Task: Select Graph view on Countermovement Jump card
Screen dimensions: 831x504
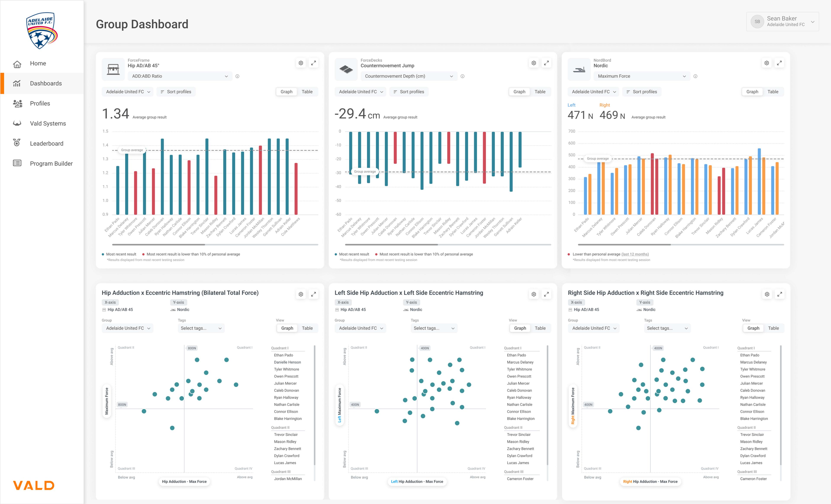Action: coord(519,92)
